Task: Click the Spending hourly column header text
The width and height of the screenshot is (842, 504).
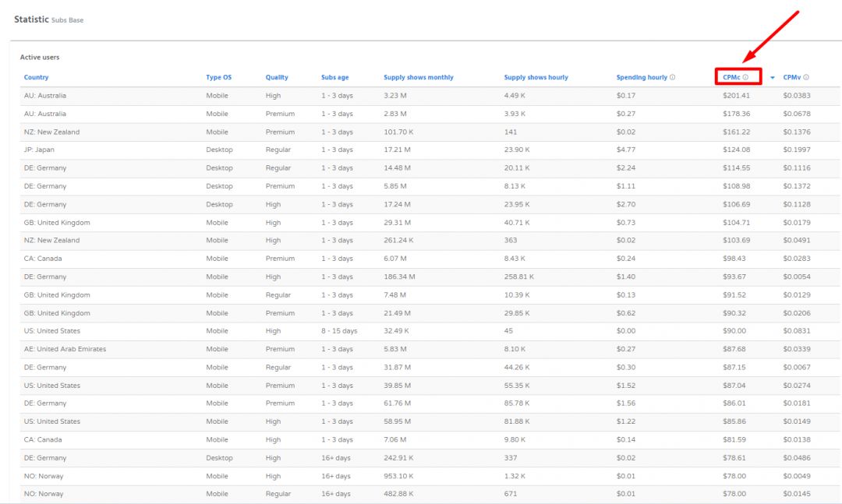Action: pyautogui.click(x=642, y=77)
